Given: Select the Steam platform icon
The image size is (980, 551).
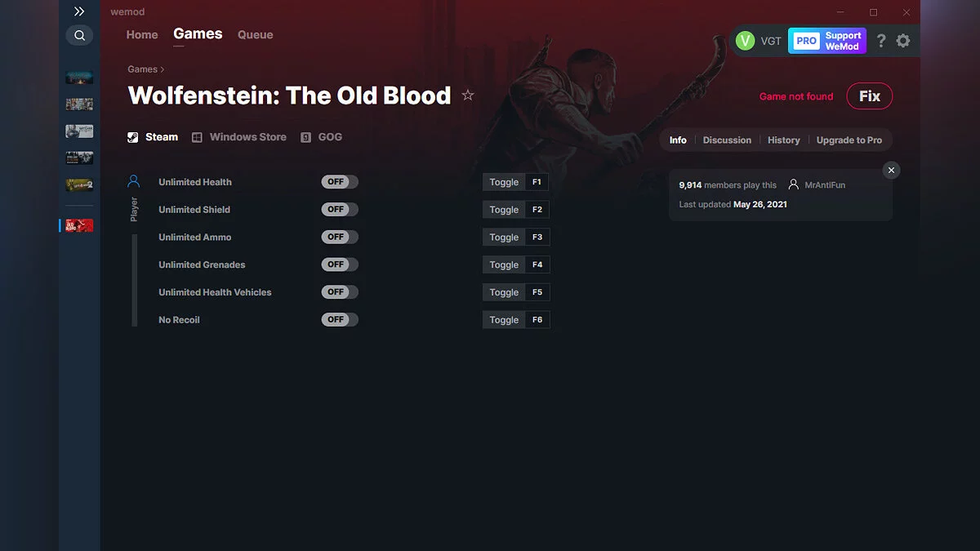Looking at the screenshot, I should [133, 136].
